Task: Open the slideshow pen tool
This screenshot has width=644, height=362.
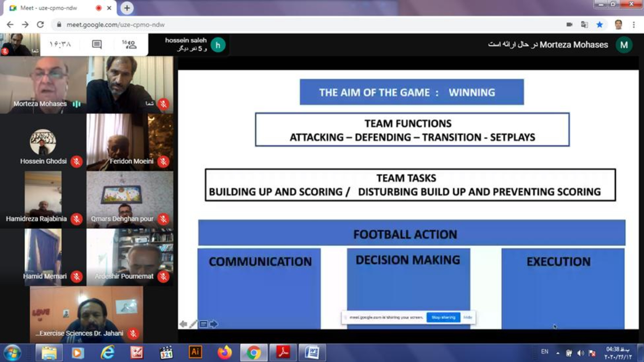Action: pyautogui.click(x=193, y=324)
